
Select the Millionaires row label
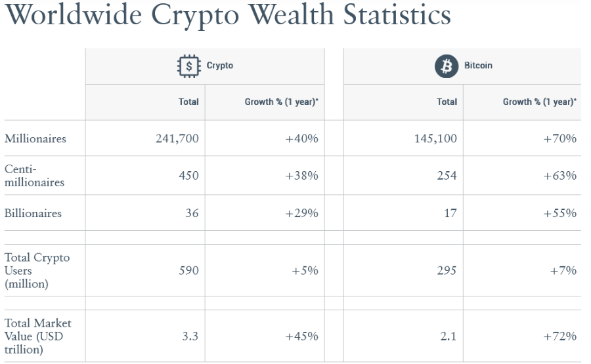(x=35, y=139)
